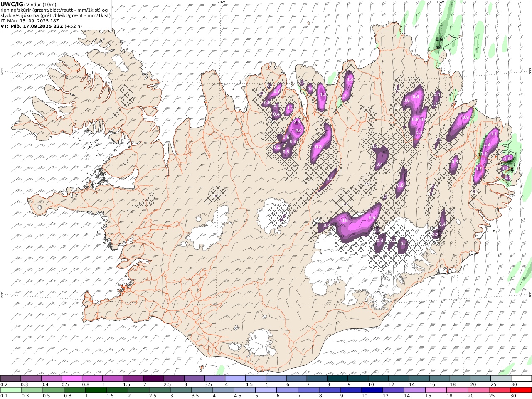
Task: Click the 'slydda/snjókoma (grátt/bleikt/grænt' header line
Action: click(56, 15)
